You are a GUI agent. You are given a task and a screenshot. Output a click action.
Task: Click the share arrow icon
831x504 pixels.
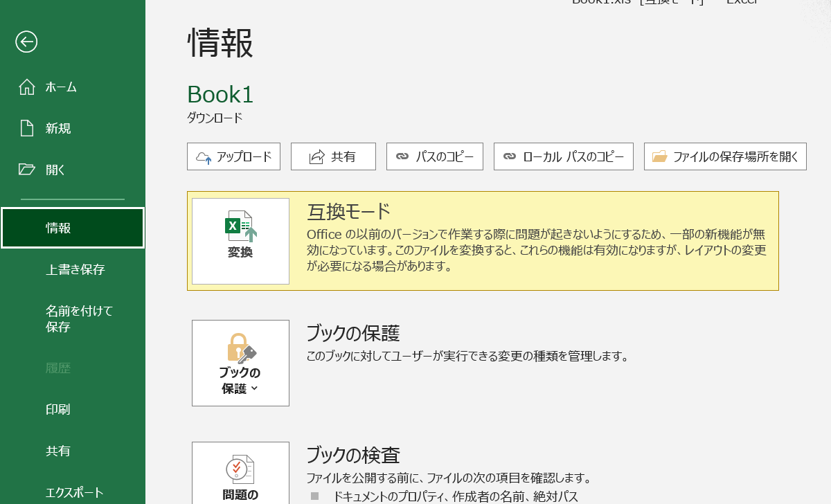pyautogui.click(x=317, y=157)
